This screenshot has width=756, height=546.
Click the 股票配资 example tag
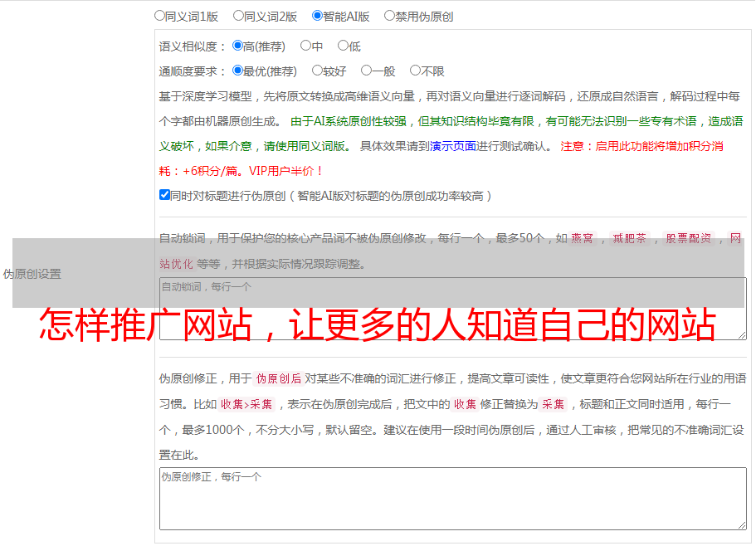[x=689, y=238]
